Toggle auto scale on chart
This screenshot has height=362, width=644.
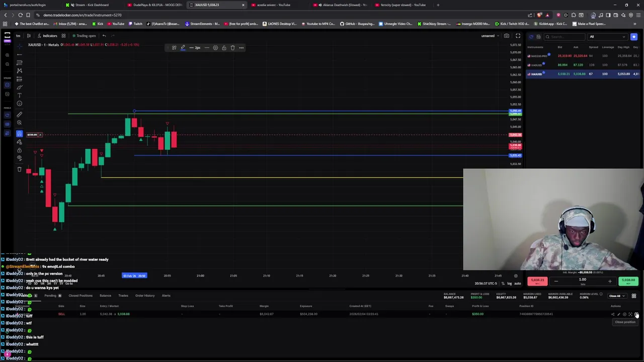pos(517,284)
